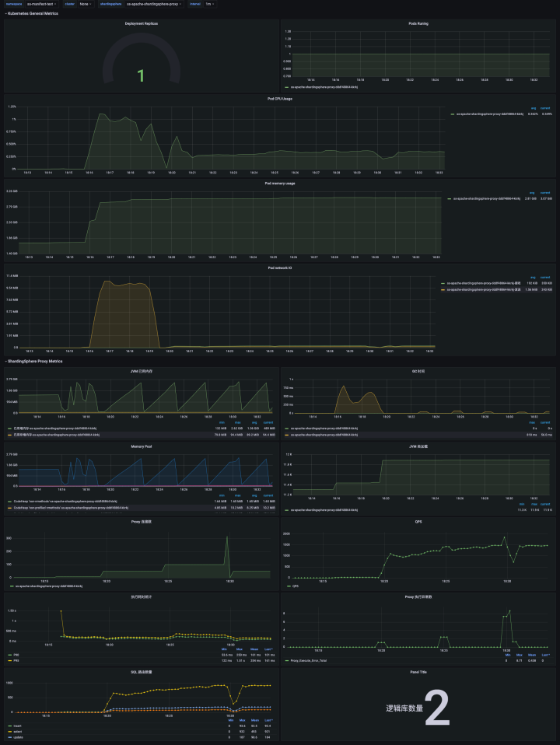
Task: Open the Memory Pool panel title menu
Action: pyautogui.click(x=142, y=446)
